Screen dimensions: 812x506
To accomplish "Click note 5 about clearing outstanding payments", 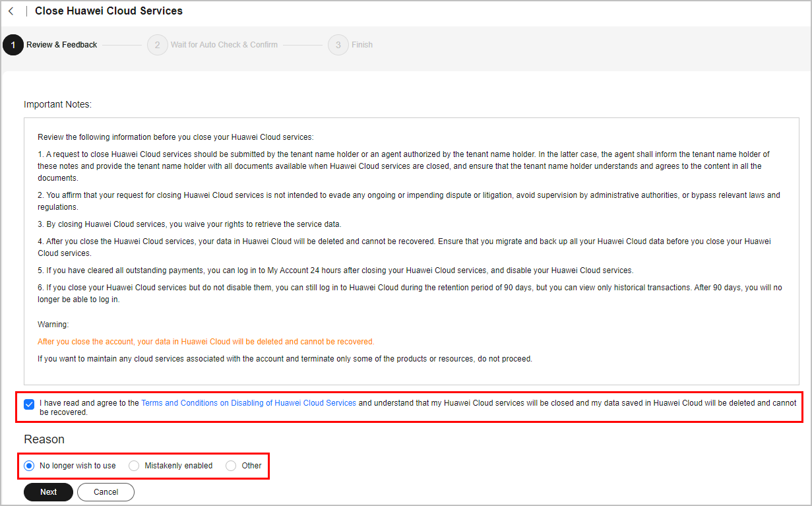I will [335, 270].
